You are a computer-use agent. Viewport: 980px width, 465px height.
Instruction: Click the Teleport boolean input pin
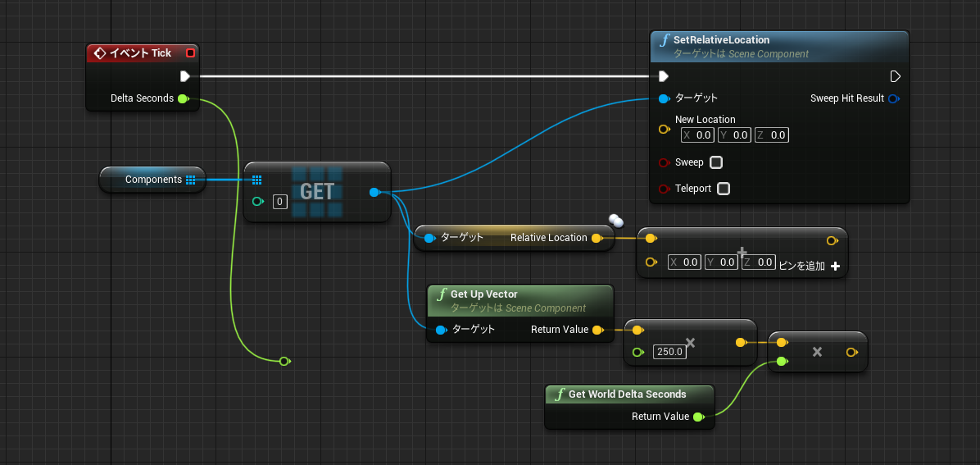[664, 189]
